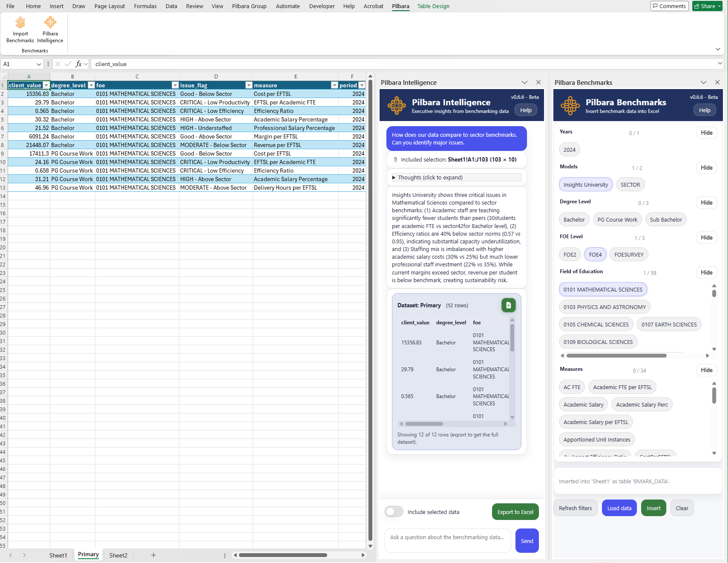Click Refresh filters in Pilbara Benchmarks

(x=575, y=508)
